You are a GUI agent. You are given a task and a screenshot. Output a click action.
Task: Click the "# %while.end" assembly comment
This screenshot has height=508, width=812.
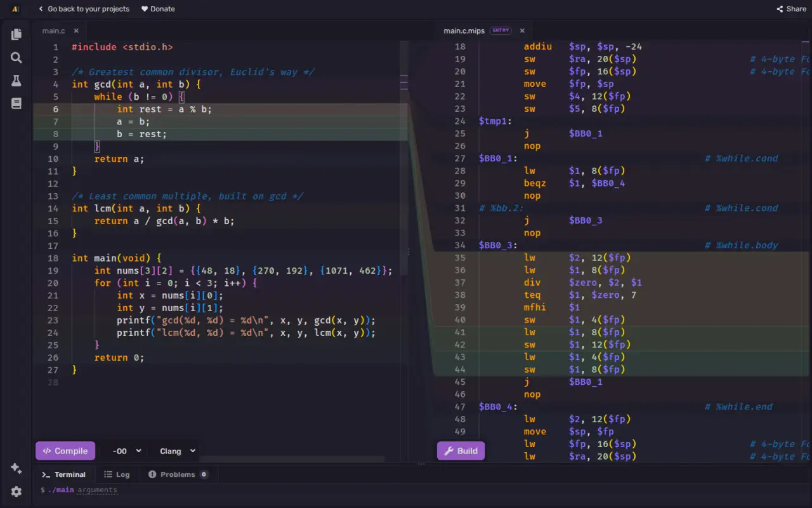(x=738, y=407)
